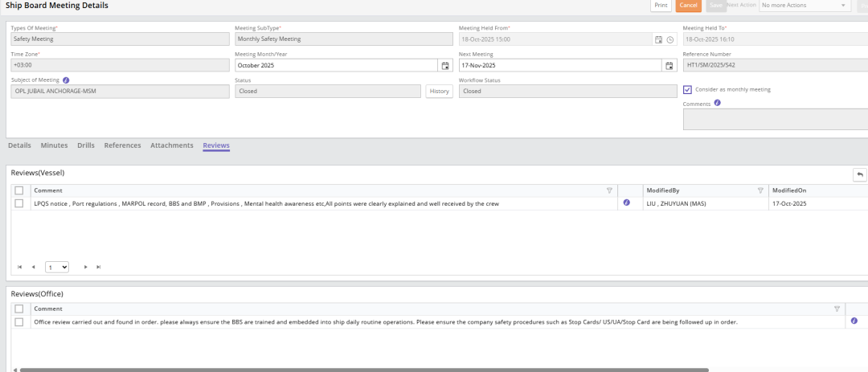Image resolution: width=868 pixels, height=372 pixels.
Task: Click the undo arrow icon in Reviews(Vessel)
Action: point(859,174)
